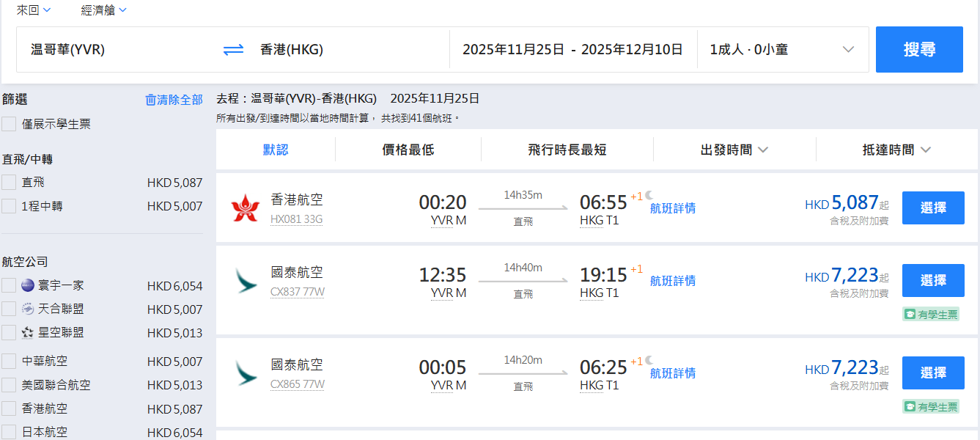Open the 來回 trip type dropdown
980x440 pixels.
pyautogui.click(x=34, y=10)
